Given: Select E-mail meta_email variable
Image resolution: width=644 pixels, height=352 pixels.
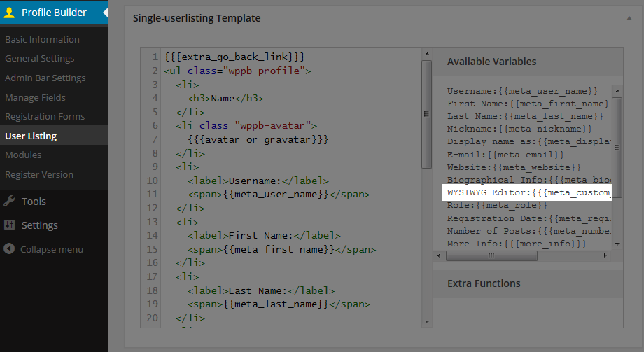Looking at the screenshot, I should tap(505, 155).
